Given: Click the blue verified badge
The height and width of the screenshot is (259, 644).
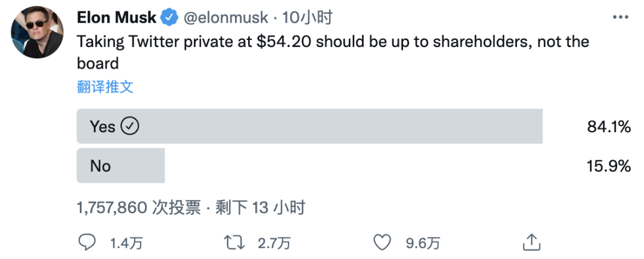Looking at the screenshot, I should (x=171, y=18).
